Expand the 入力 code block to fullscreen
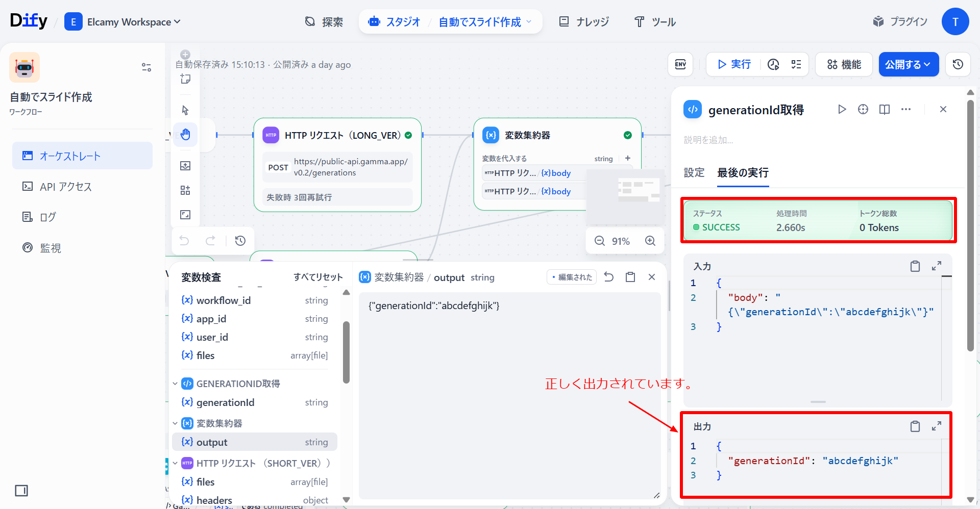Screen dimensions: 980x509 (937, 266)
